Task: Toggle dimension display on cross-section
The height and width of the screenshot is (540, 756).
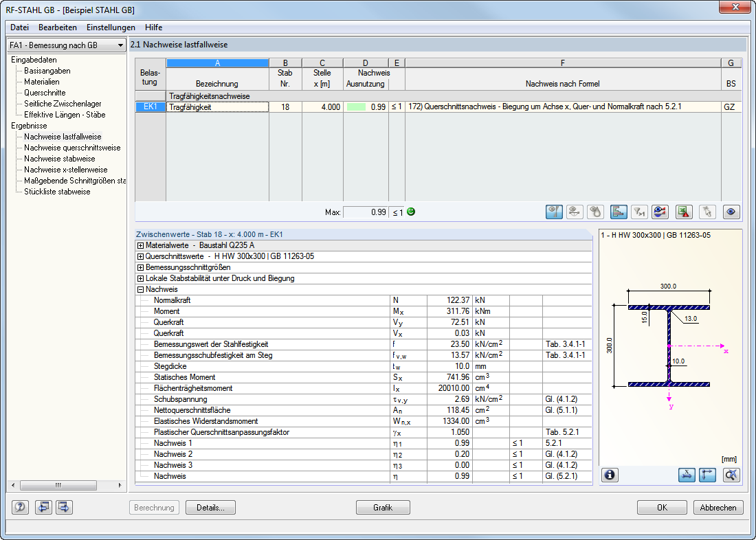Action: (x=686, y=475)
